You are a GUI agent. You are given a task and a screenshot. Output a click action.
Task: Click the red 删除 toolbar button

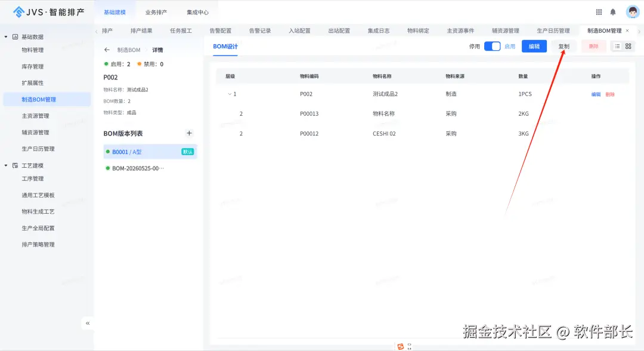click(593, 47)
